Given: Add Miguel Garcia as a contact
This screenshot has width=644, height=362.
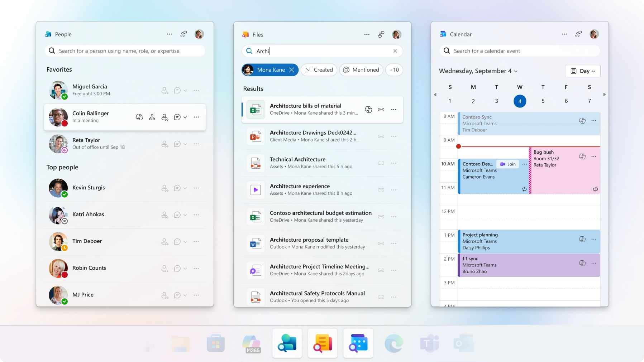Looking at the screenshot, I should [x=165, y=90].
